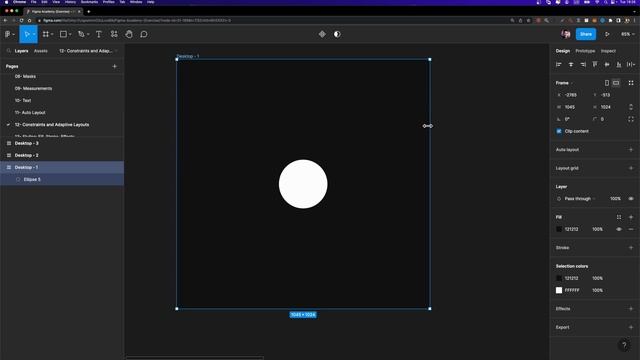Image resolution: width=640 pixels, height=360 pixels.
Task: Add another fill with Fill plus button
Action: pos(631,217)
